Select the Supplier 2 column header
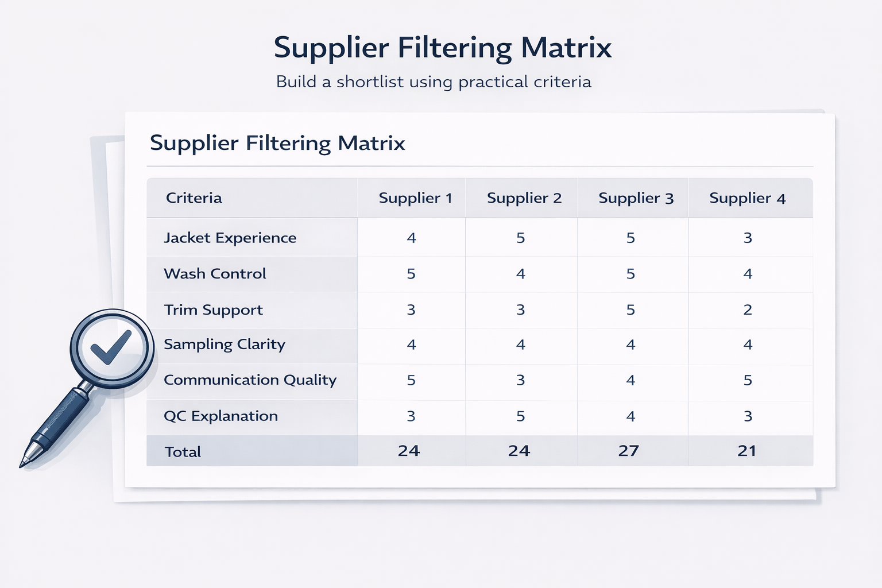Image resolution: width=882 pixels, height=588 pixels. [524, 198]
